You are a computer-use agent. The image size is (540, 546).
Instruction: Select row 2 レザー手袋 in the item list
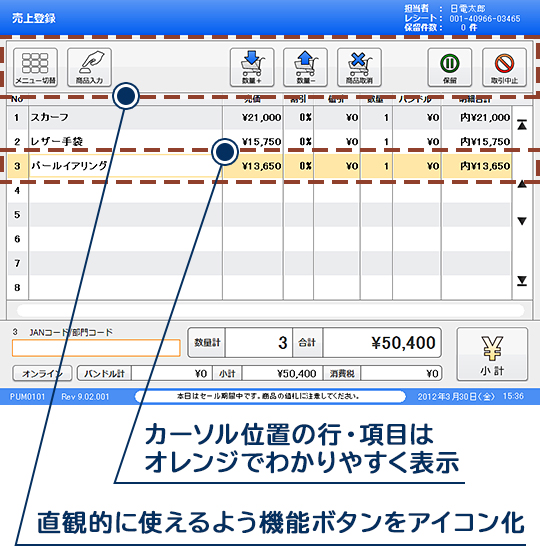(x=259, y=141)
